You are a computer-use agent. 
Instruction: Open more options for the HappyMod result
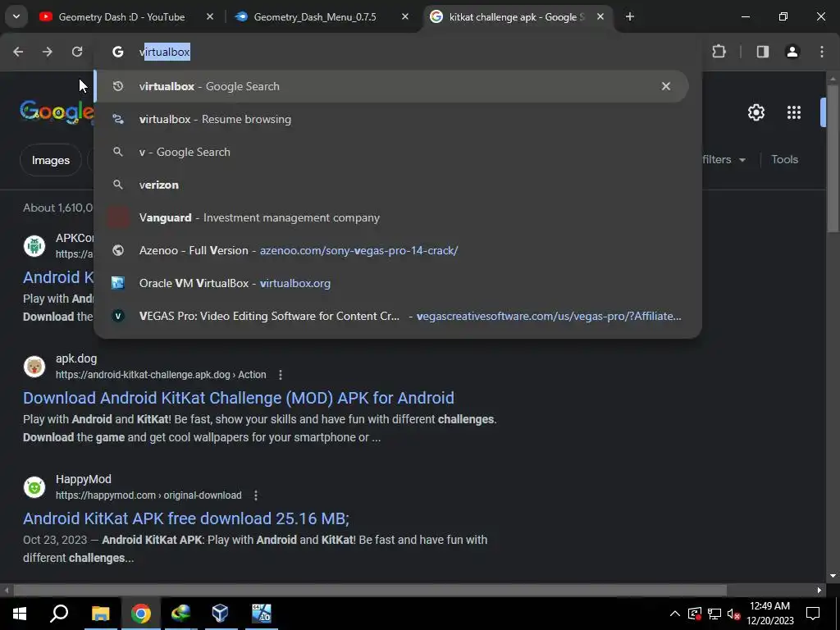tap(256, 495)
